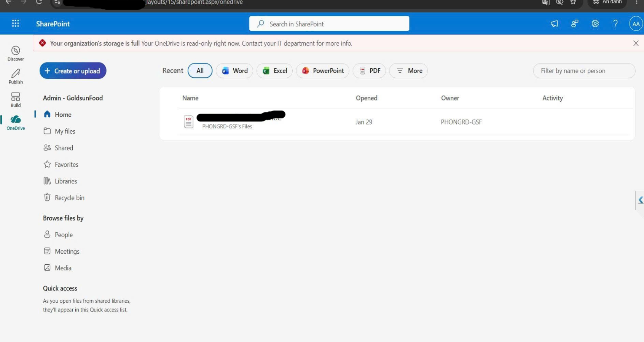
Task: Sort by the Name column header
Action: tap(190, 98)
